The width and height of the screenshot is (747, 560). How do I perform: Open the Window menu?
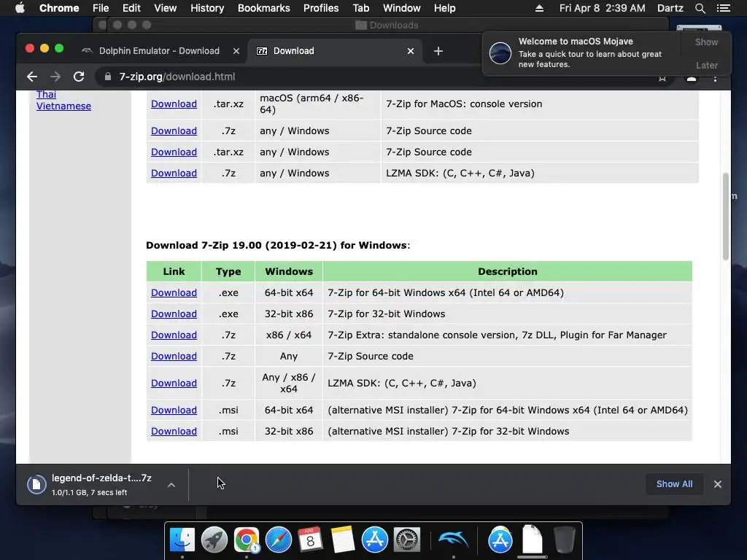[402, 8]
